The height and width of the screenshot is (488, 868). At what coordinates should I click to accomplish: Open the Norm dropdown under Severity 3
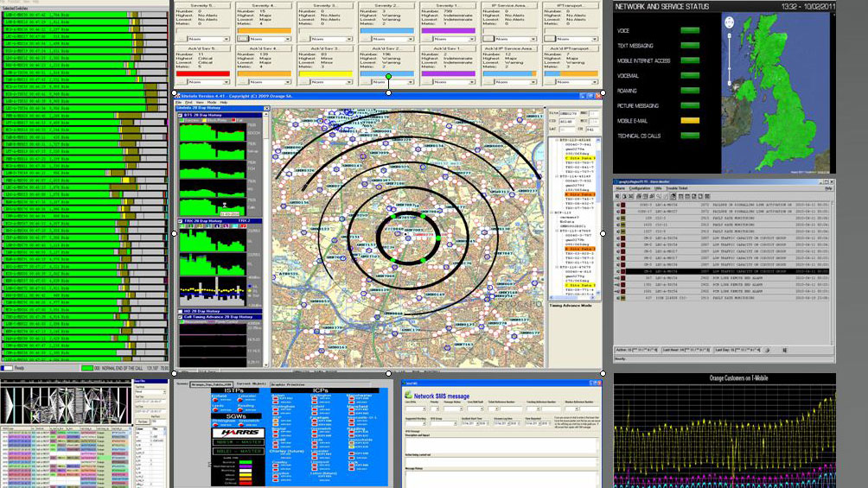332,39
